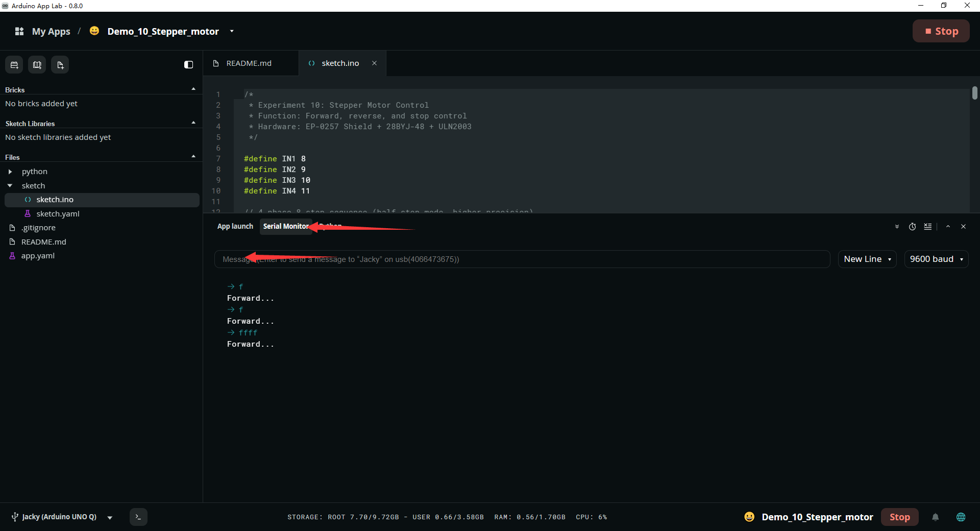Collapse the sketch folder
The width and height of the screenshot is (980, 531).
[10, 186]
